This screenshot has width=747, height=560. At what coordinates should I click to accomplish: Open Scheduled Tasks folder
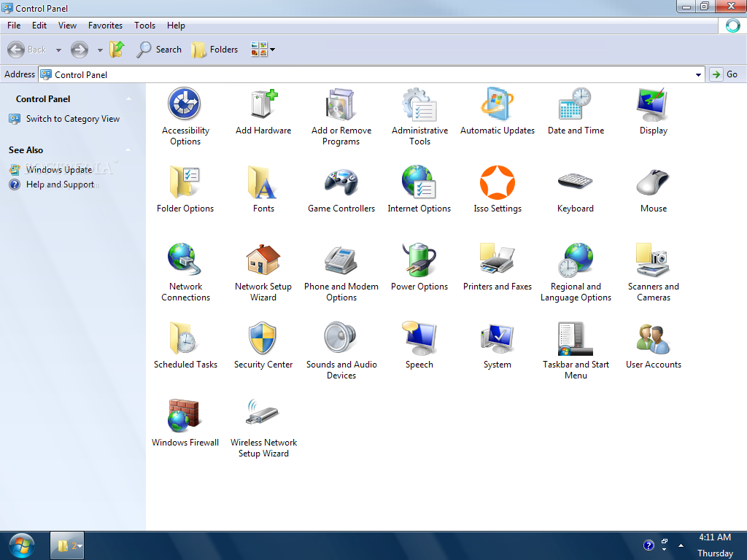tap(185, 345)
